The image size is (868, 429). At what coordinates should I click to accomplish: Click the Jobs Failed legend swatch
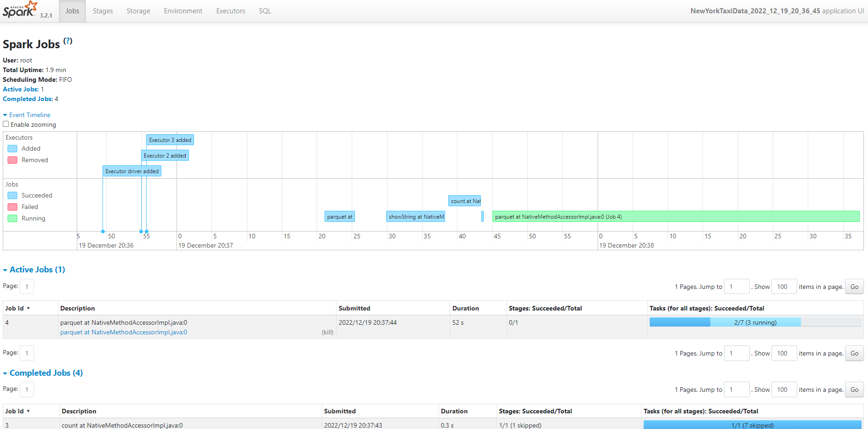pos(12,207)
